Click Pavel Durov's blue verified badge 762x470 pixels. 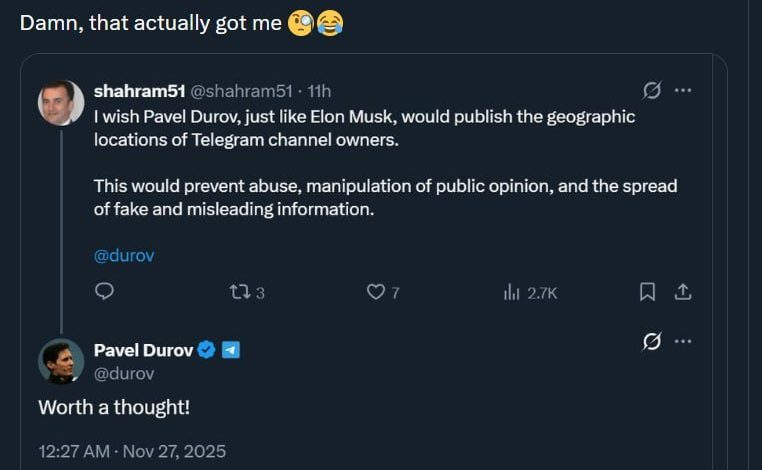click(207, 350)
